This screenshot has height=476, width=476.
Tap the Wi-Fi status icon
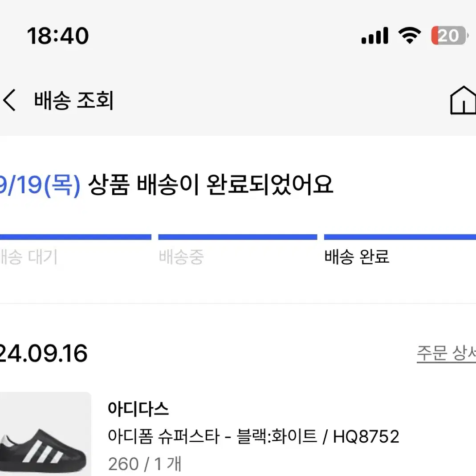[x=410, y=36]
